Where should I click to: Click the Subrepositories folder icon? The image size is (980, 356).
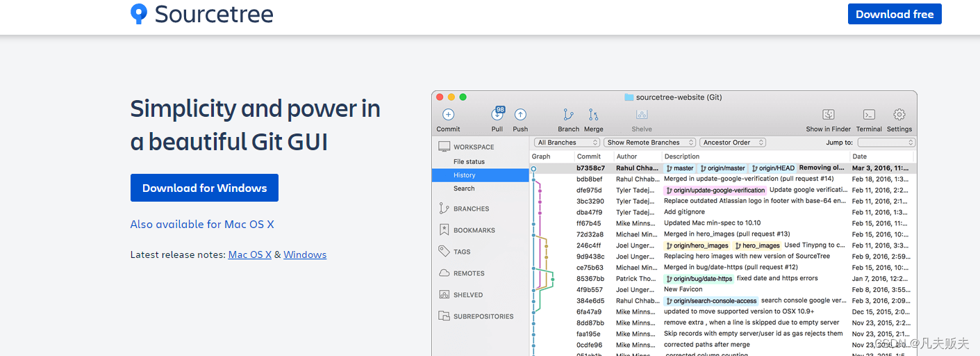445,316
